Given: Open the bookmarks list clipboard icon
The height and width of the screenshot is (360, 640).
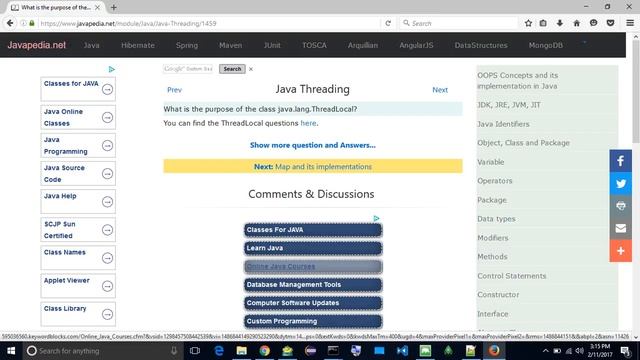Looking at the screenshot, I should click(x=543, y=23).
